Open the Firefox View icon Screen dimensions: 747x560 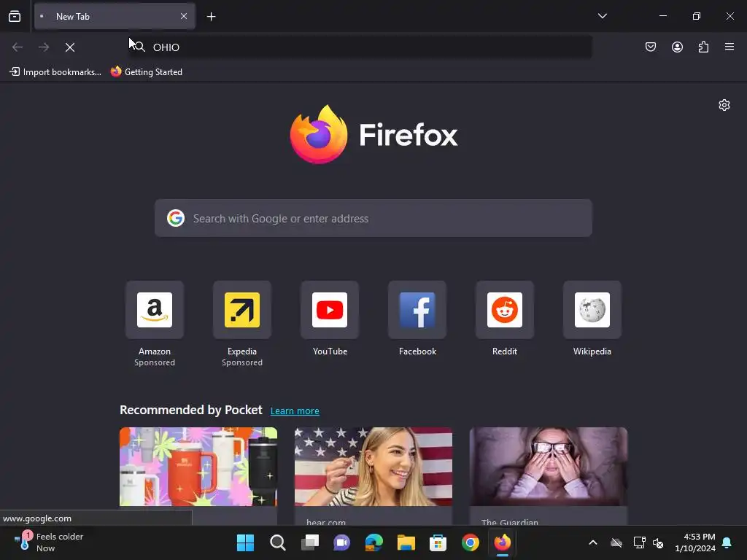[15, 16]
